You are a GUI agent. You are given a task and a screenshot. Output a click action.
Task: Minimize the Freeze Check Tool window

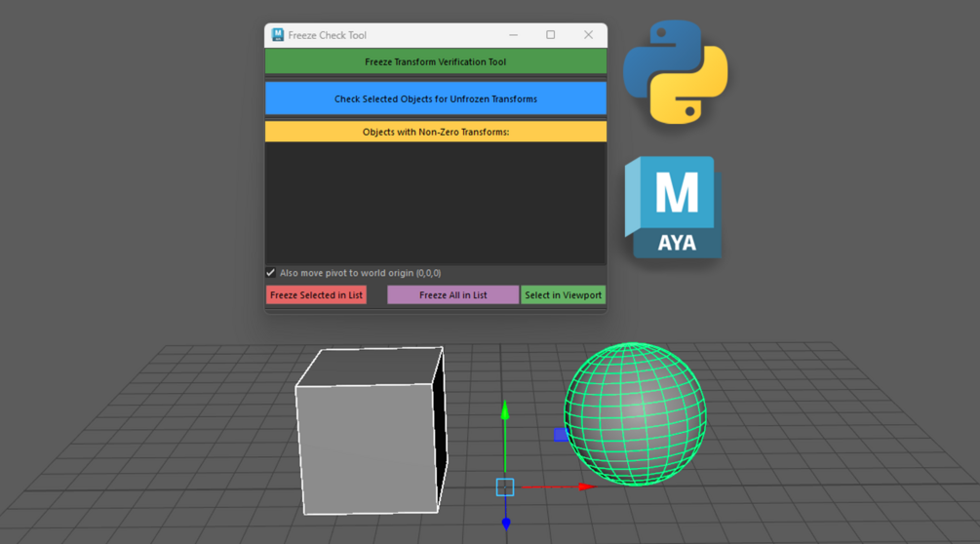pos(513,35)
